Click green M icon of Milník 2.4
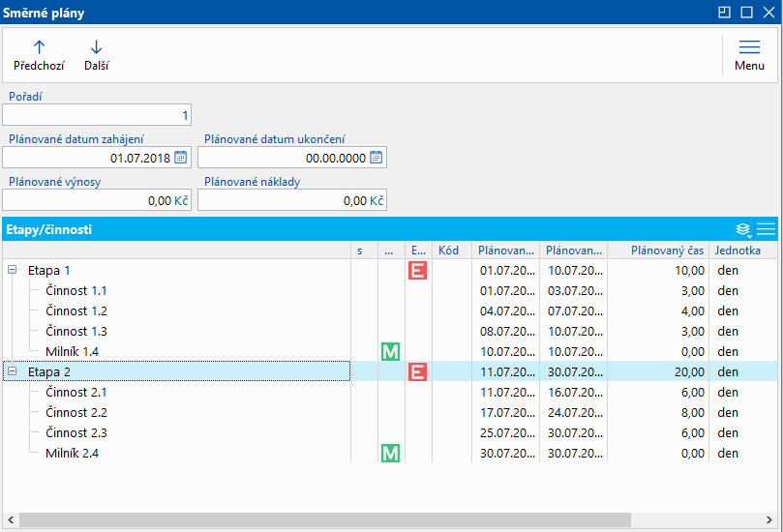The height and width of the screenshot is (532, 783). tap(390, 454)
